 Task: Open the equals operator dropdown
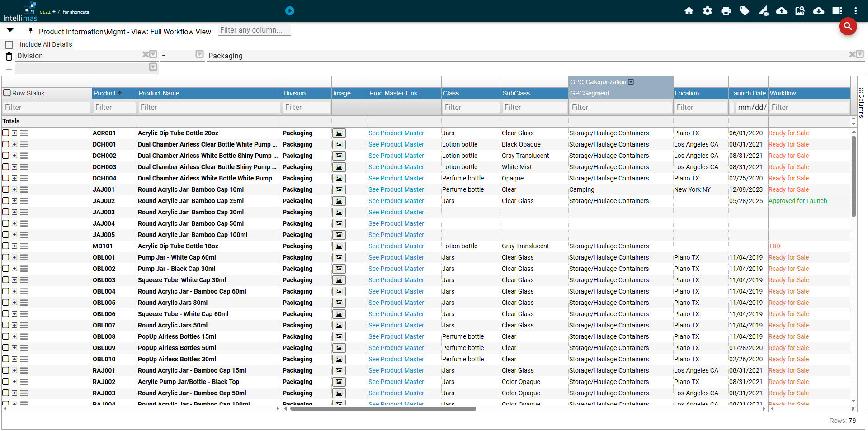pyautogui.click(x=199, y=54)
